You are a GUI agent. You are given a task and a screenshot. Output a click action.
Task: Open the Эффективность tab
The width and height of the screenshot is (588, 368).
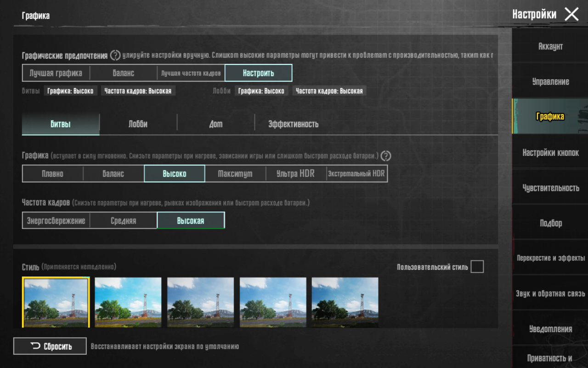click(293, 124)
